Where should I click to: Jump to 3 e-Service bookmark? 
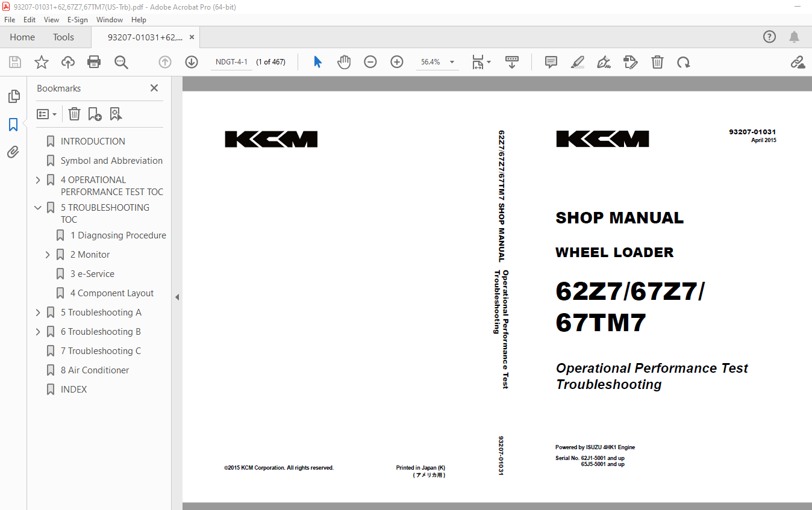[92, 274]
